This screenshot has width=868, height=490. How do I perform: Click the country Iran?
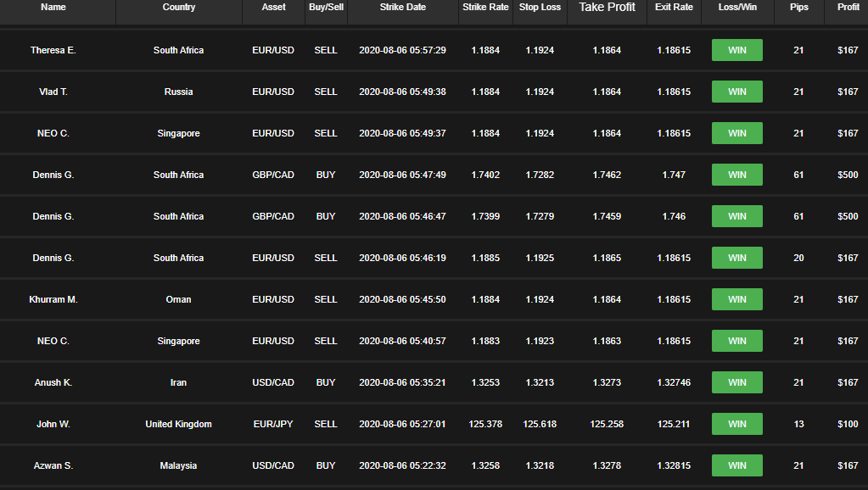pyautogui.click(x=178, y=382)
